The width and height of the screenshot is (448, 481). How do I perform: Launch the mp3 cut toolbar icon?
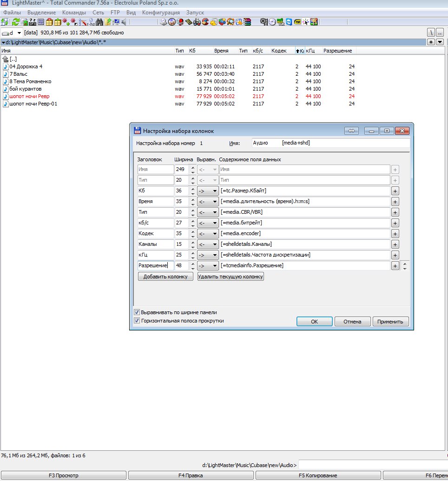pyautogui.click(x=280, y=22)
